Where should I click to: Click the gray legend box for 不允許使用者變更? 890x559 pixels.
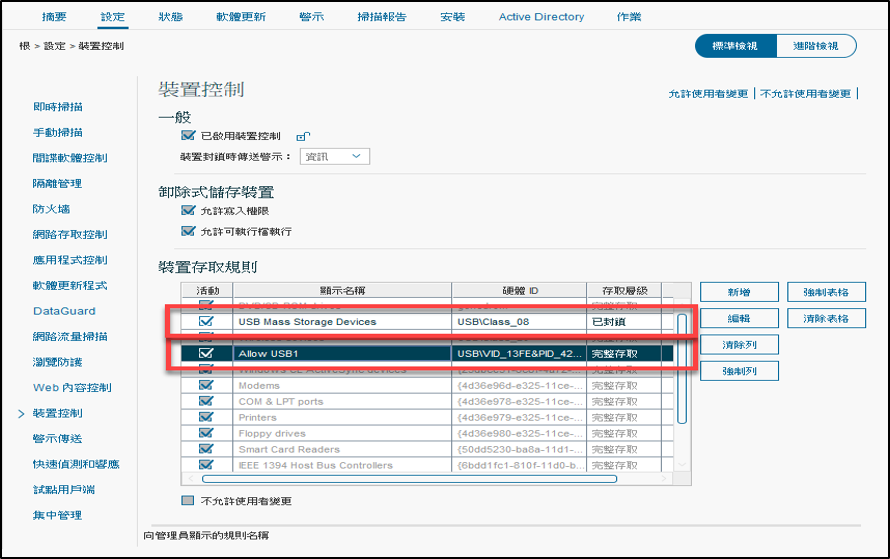click(x=187, y=501)
